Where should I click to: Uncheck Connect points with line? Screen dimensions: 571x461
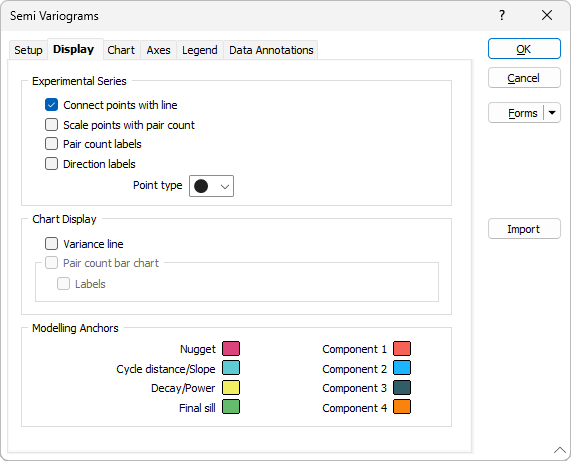[x=51, y=105]
